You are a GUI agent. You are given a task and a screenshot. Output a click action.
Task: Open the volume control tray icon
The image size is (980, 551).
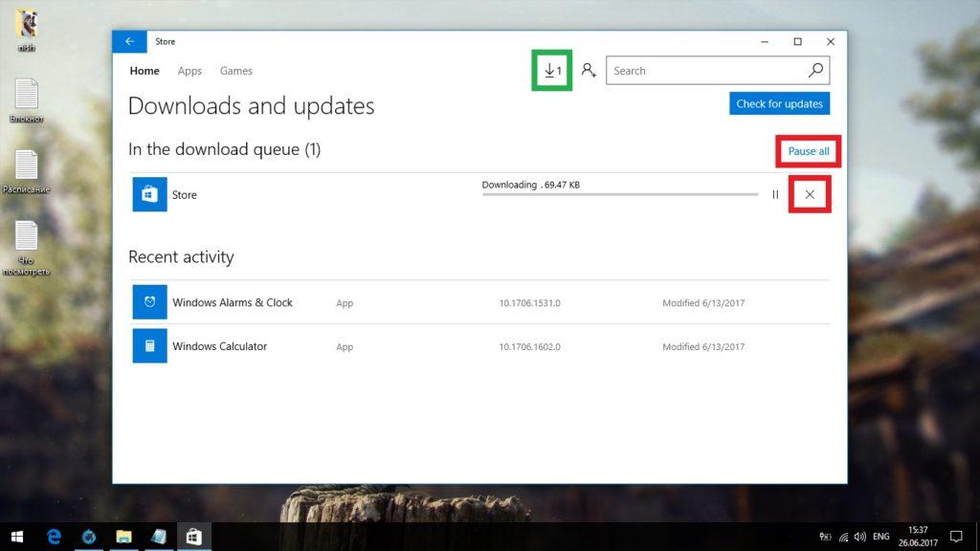coord(860,537)
